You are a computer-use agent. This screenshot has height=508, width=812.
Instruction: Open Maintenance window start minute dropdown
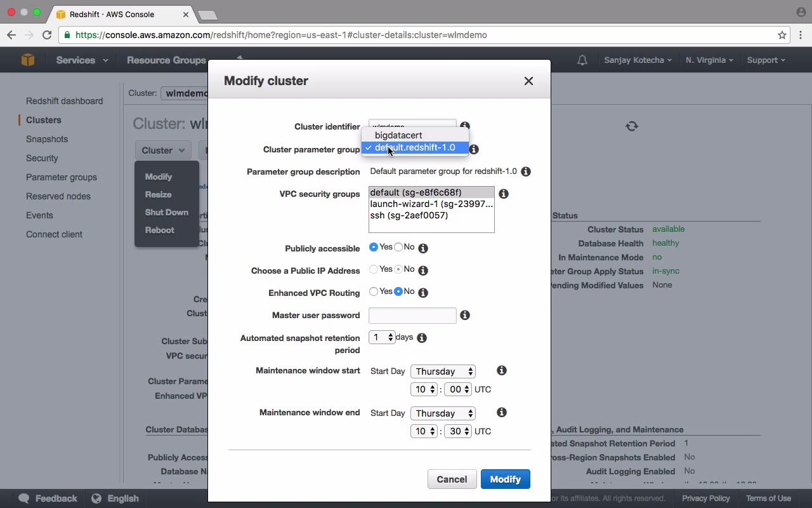click(458, 389)
